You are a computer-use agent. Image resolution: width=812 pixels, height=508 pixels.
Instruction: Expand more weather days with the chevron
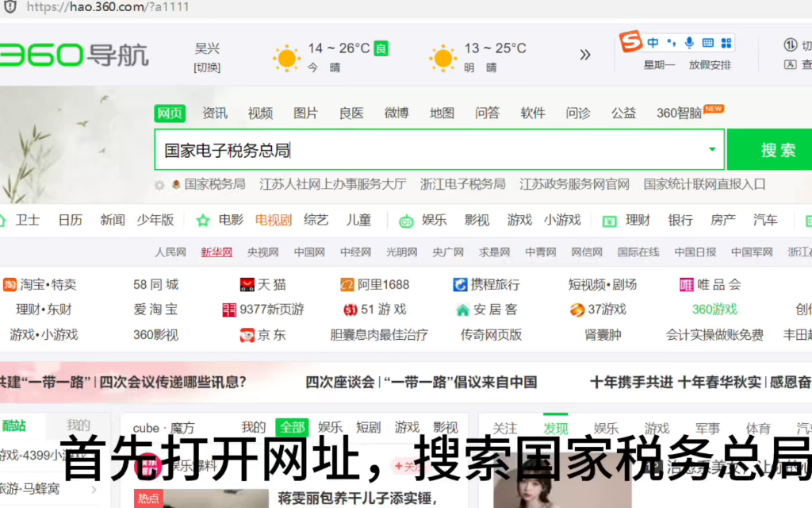[x=585, y=55]
